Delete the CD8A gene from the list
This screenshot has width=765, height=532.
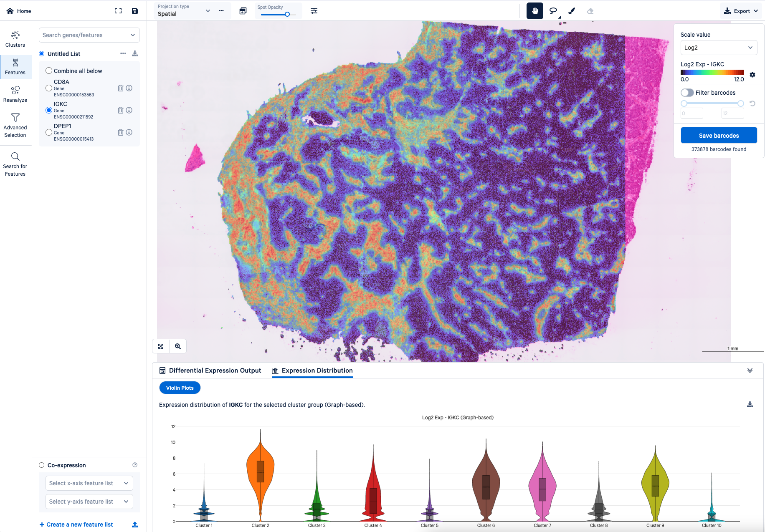pyautogui.click(x=121, y=88)
